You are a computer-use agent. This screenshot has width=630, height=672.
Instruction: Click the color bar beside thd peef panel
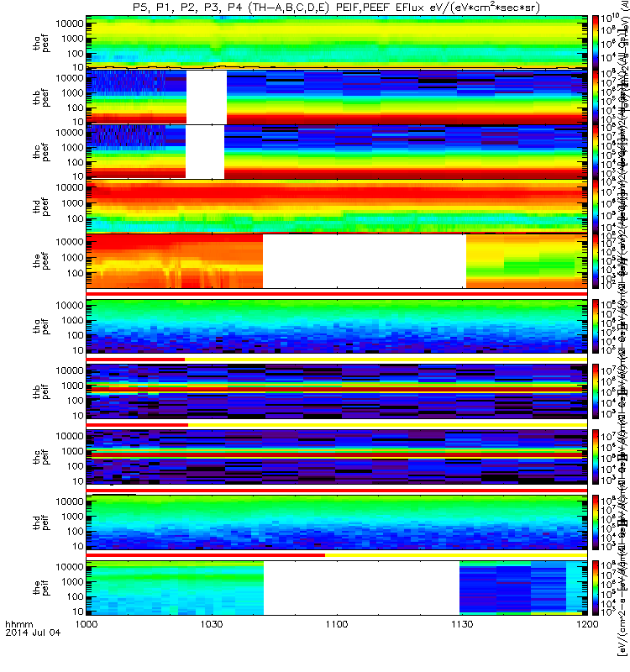coord(596,206)
